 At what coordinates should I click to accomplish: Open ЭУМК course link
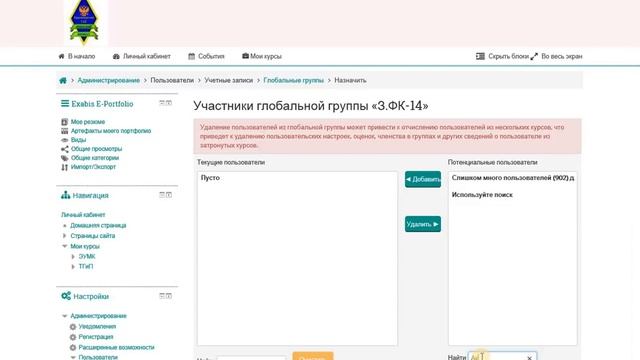(x=87, y=256)
